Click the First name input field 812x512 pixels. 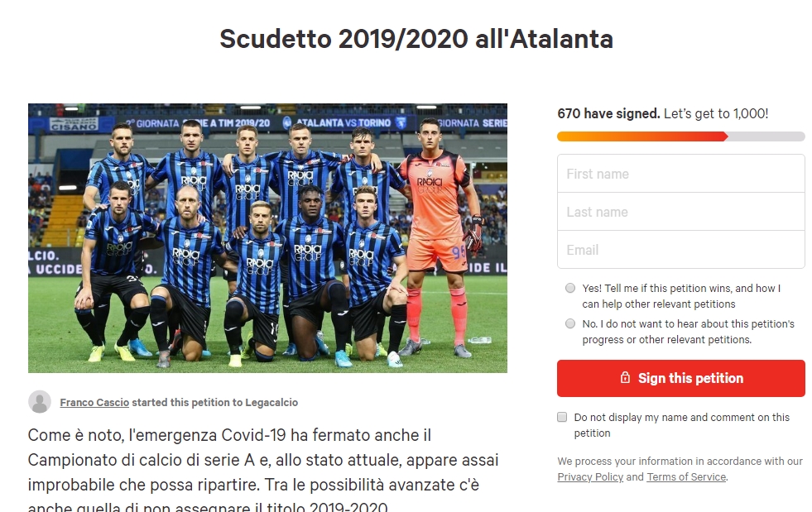pyautogui.click(x=681, y=174)
